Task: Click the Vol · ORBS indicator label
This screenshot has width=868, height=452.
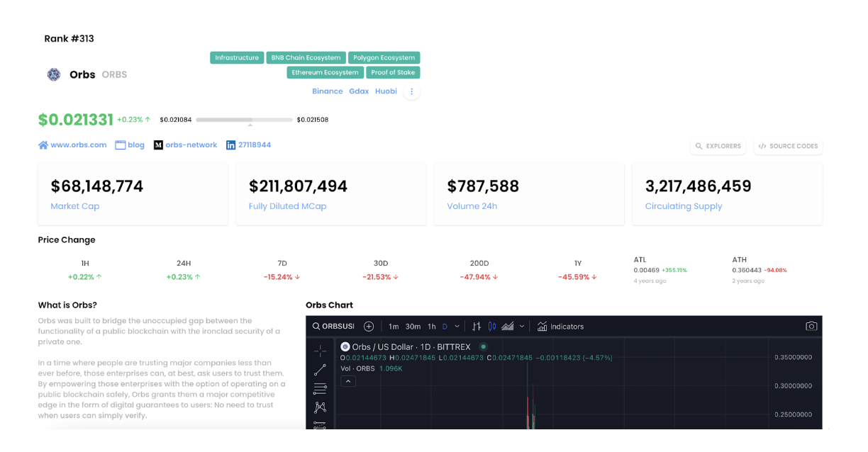Action: [x=357, y=368]
